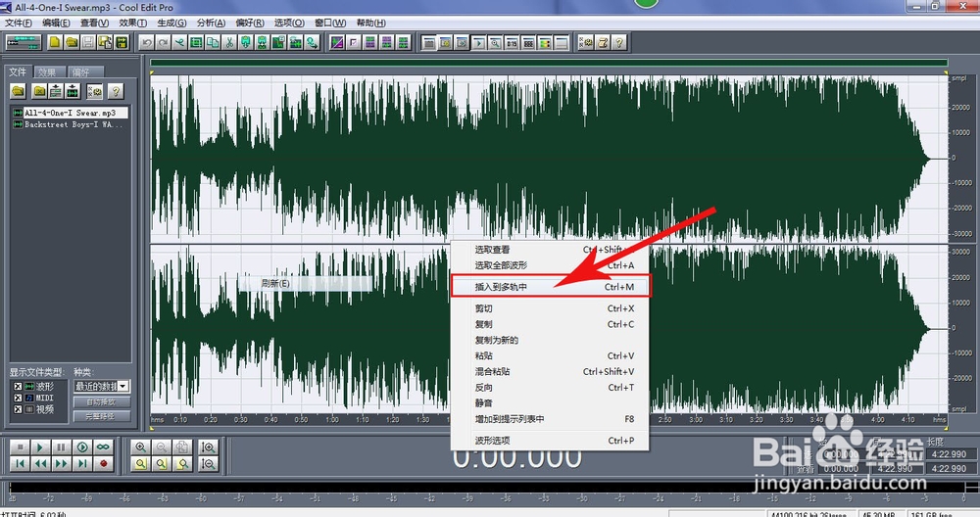Click the rewind transport button
Image resolution: width=980 pixels, height=517 pixels.
click(40, 463)
